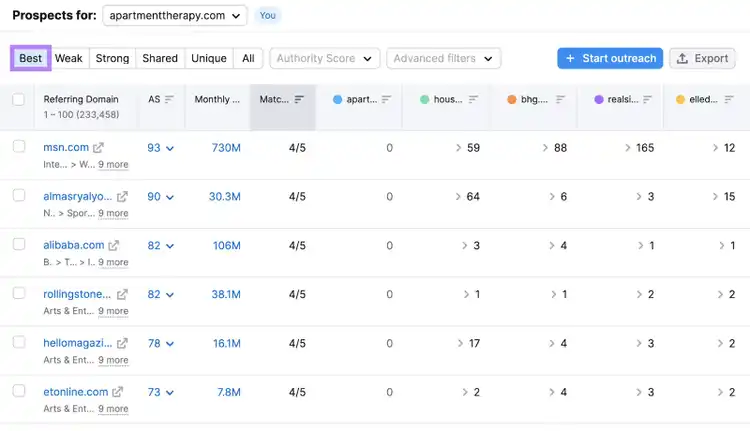The height and width of the screenshot is (431, 750).
Task: Click the You badge
Action: pos(268,15)
